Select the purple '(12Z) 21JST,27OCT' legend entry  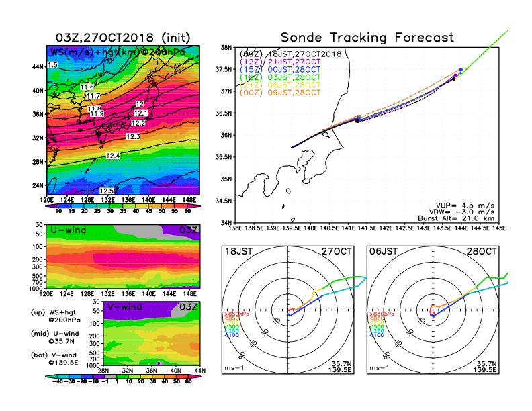pos(280,62)
